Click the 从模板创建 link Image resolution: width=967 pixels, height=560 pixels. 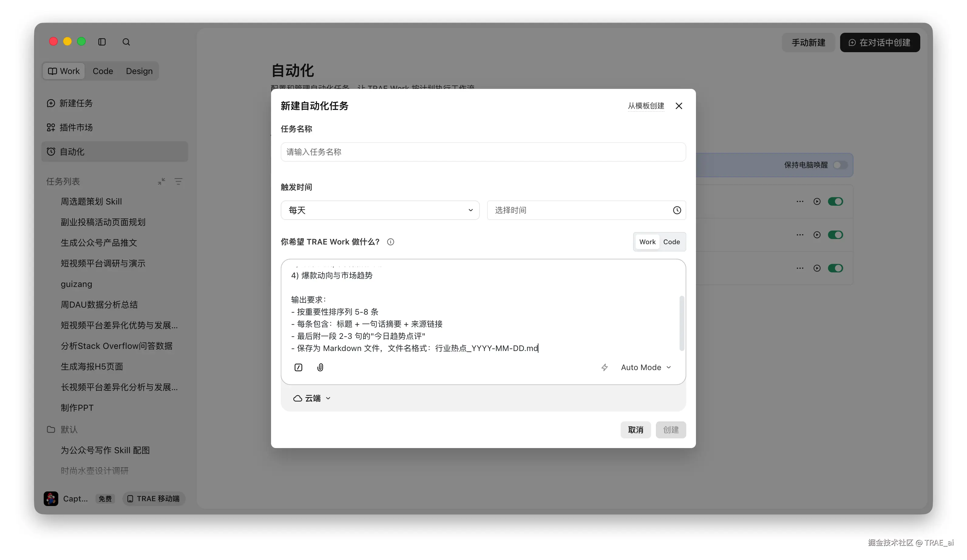[646, 106]
